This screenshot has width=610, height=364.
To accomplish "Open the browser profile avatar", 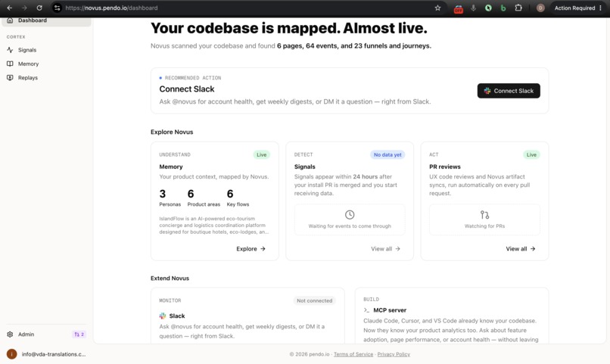I will coord(540,8).
